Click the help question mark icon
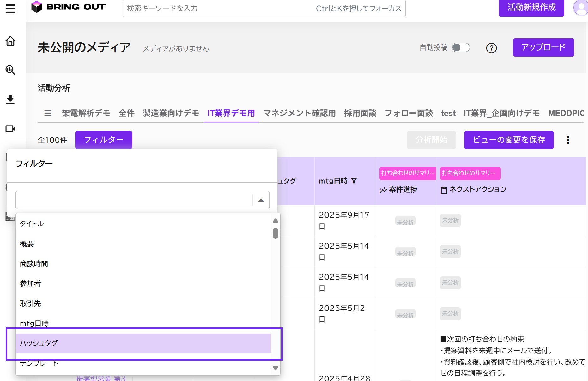588x381 pixels. [491, 48]
